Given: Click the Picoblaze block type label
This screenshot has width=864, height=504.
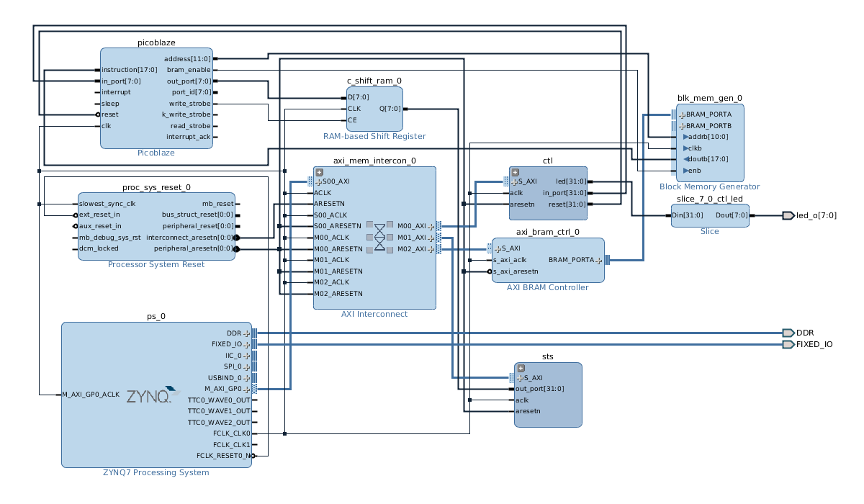Looking at the screenshot, I should tap(156, 153).
